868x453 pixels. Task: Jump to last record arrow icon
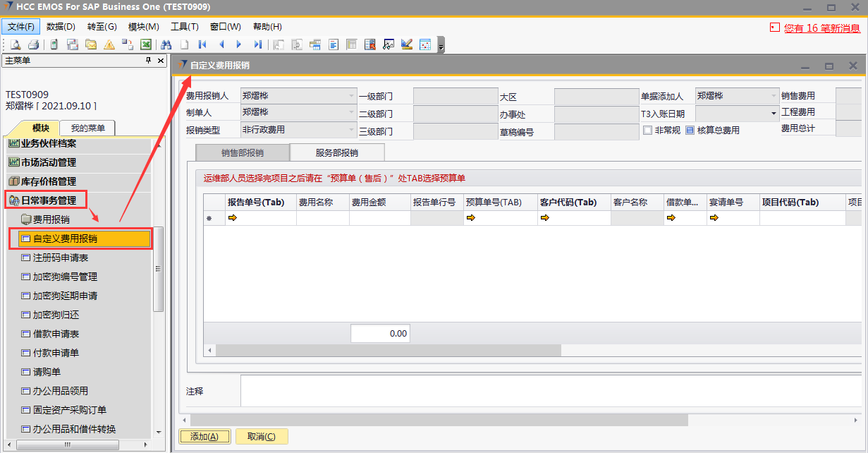(258, 44)
